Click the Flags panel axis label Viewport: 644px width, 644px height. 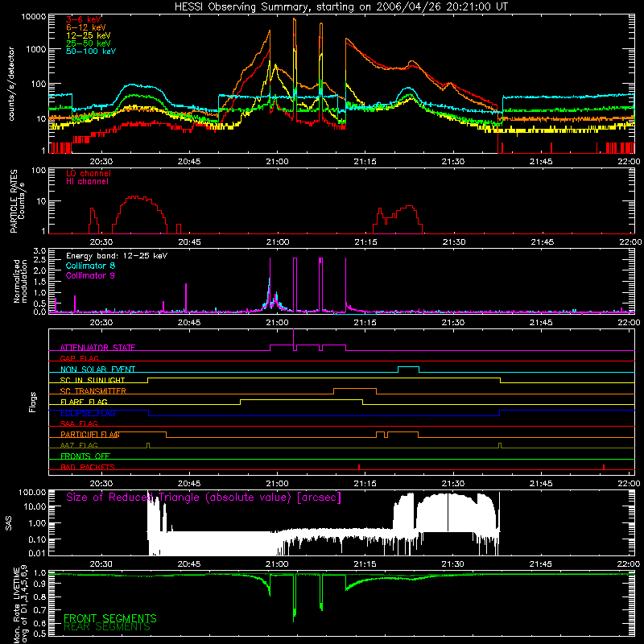coord(32,402)
